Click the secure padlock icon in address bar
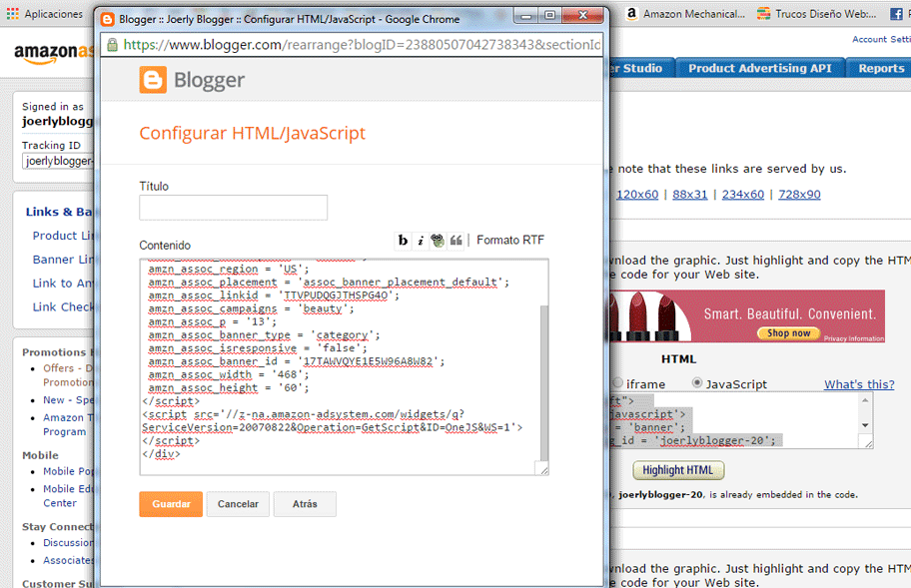 [x=112, y=45]
